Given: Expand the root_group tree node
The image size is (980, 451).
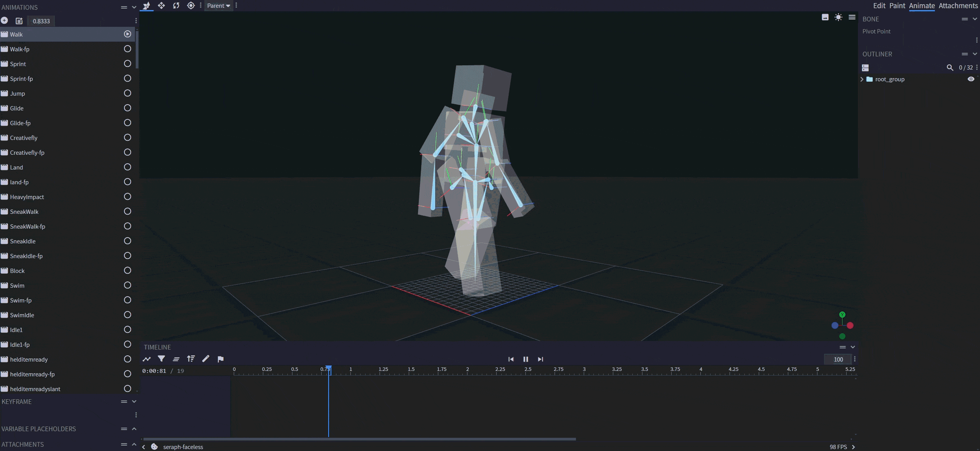Looking at the screenshot, I should pyautogui.click(x=862, y=79).
